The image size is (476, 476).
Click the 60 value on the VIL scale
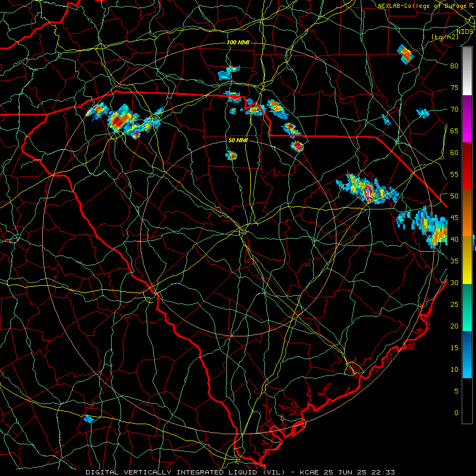click(454, 153)
